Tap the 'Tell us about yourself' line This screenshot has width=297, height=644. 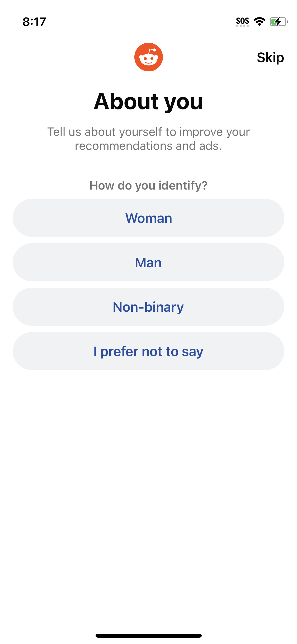coord(148,132)
